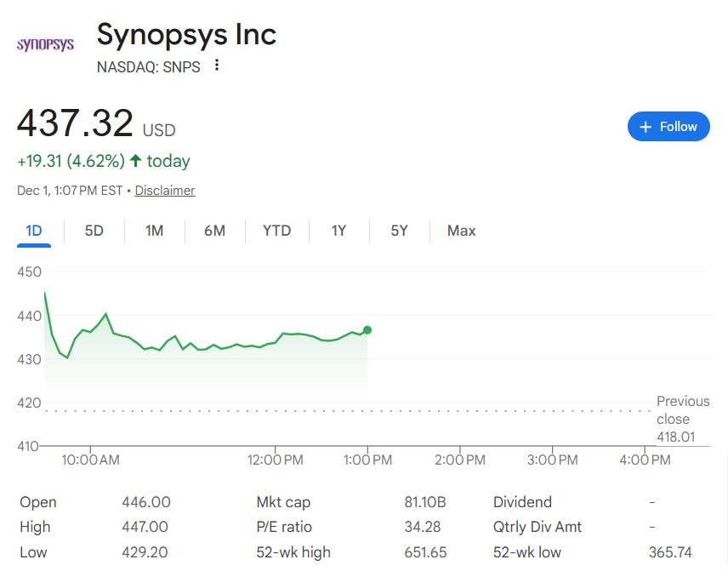This screenshot has height=577, width=728.
Task: Click the 52-wk high label
Action: (293, 552)
